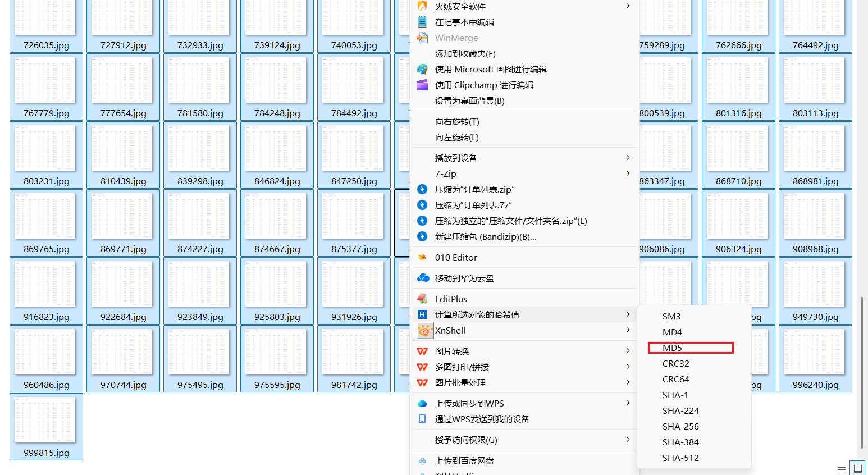Expand the 授予访问权限 submenu arrow

pos(628,440)
